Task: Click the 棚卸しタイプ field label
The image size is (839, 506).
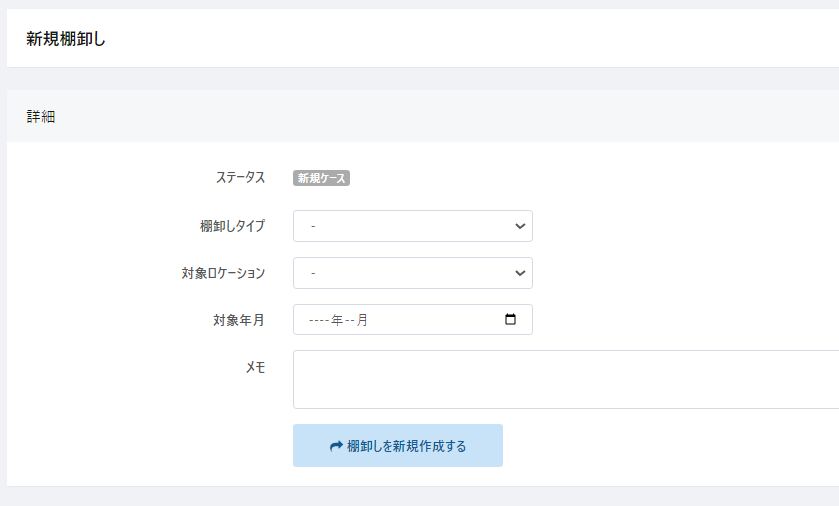Action: tap(232, 226)
